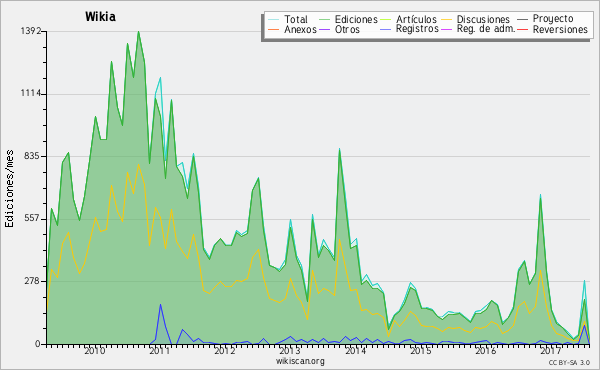Image resolution: width=600 pixels, height=370 pixels.
Task: Click the 2014 x-axis label
Action: point(355,351)
